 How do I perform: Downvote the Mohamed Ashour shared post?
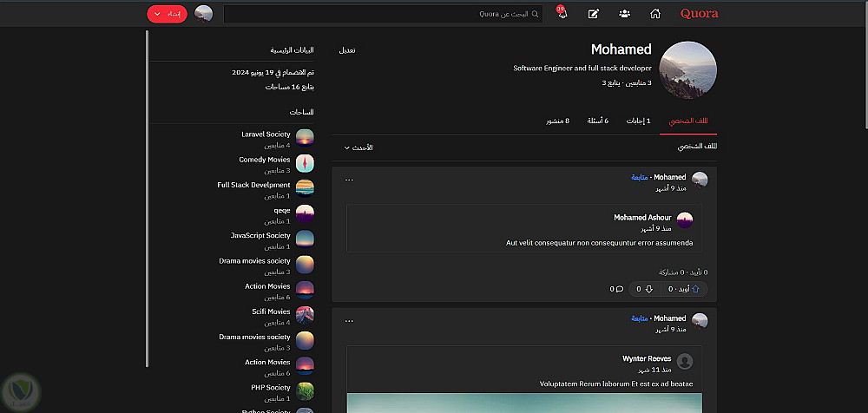(646, 289)
